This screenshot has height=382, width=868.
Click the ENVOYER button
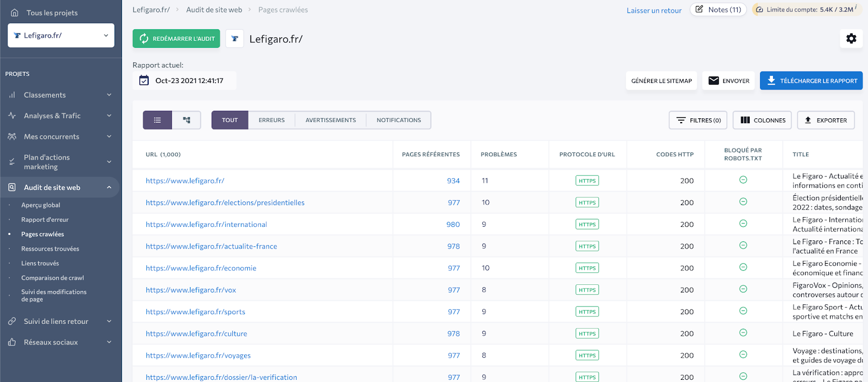coord(729,81)
